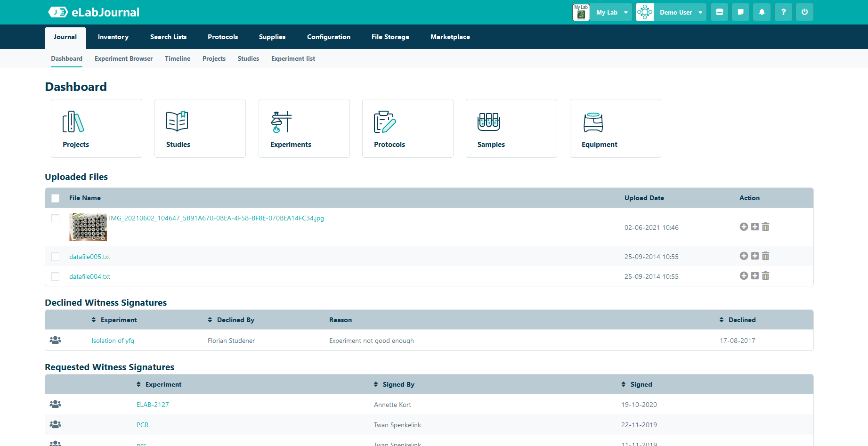Open the ELAB-2127 experiment link
868x446 pixels.
point(153,405)
